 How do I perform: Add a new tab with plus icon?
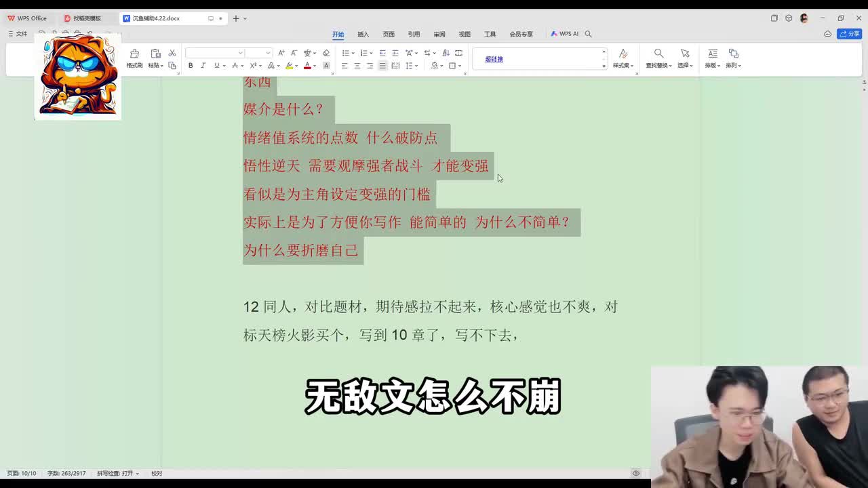pos(235,18)
